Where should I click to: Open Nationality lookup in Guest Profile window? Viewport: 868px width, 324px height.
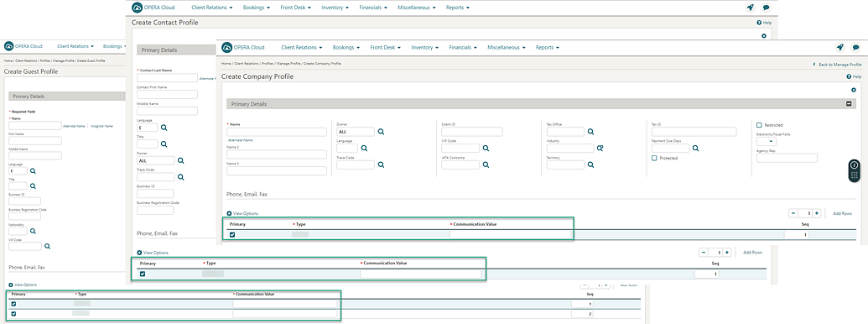[x=33, y=231]
